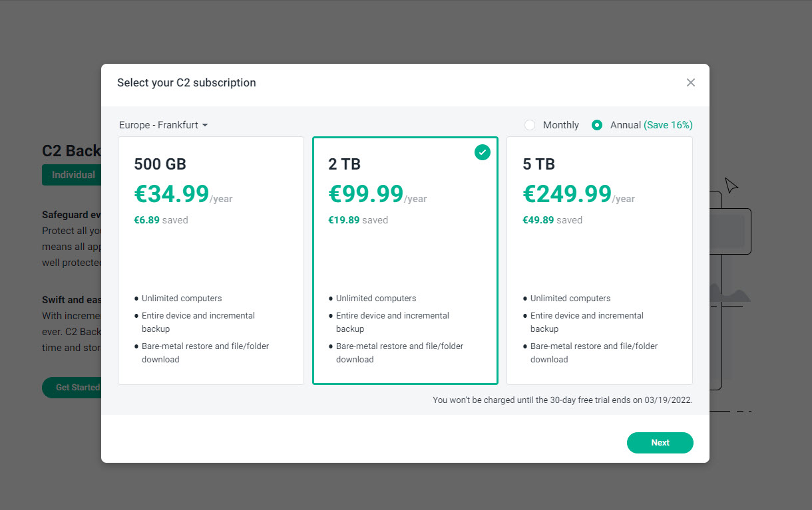Image resolution: width=812 pixels, height=510 pixels.
Task: Click the €249.99 per year price
Action: coord(567,193)
